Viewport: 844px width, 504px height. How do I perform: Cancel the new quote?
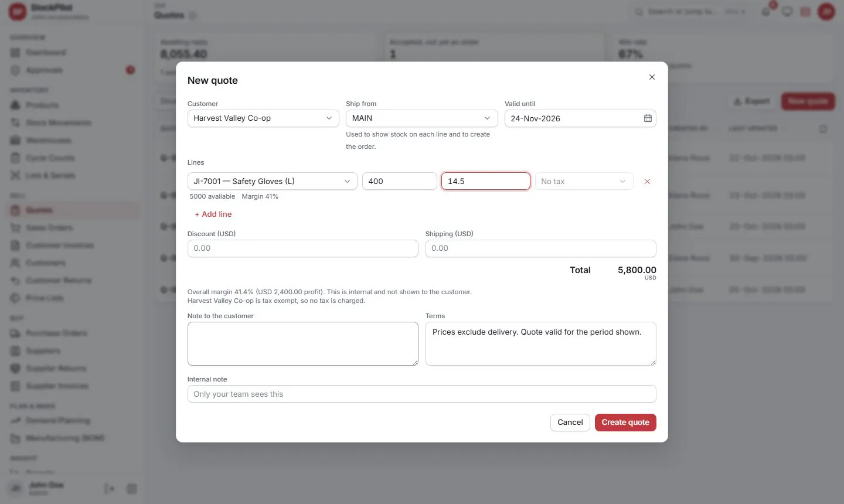[x=570, y=423]
